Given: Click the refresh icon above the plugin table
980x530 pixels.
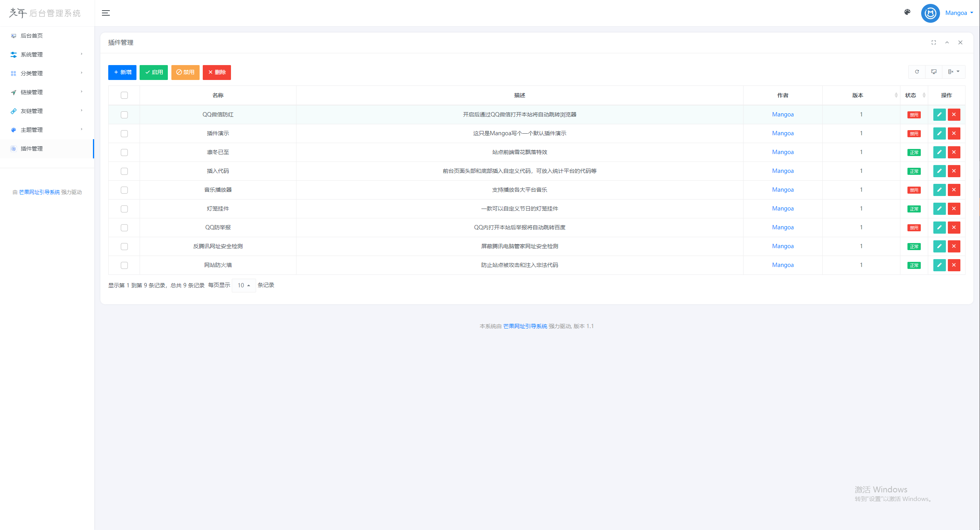Looking at the screenshot, I should (x=917, y=72).
